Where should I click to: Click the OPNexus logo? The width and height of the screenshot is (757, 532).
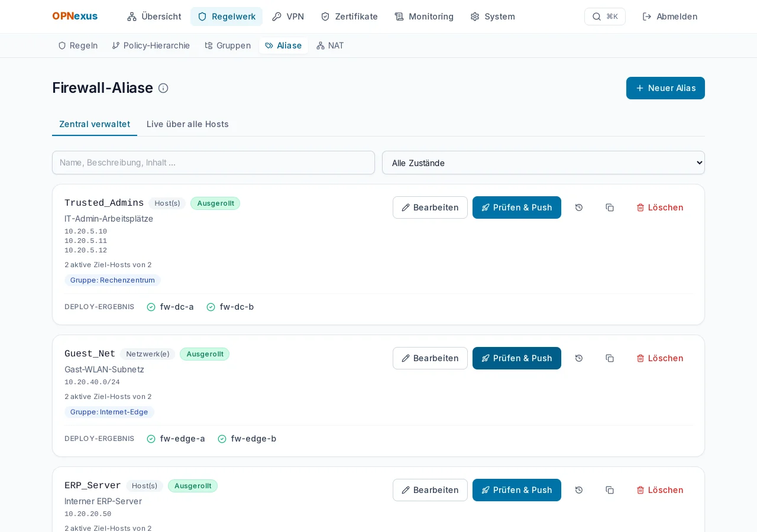[75, 17]
